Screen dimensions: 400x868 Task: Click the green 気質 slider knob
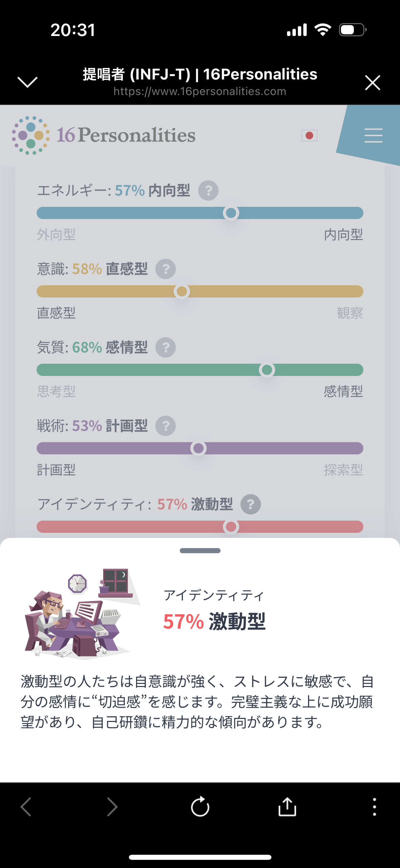pos(267,370)
